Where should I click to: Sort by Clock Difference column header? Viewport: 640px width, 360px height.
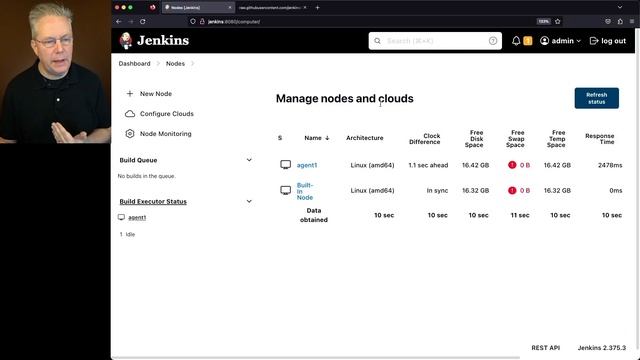pos(424,139)
